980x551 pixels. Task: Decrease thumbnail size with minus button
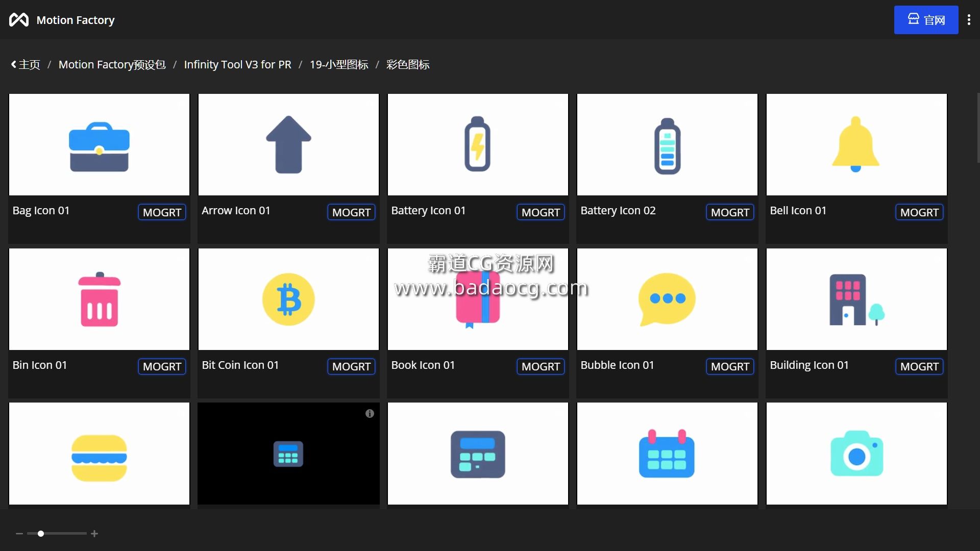pos(19,534)
